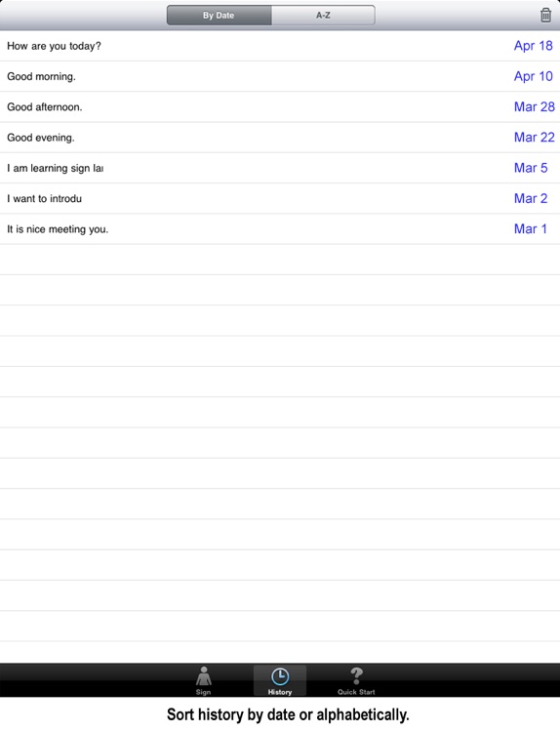Viewport: 560px width, 732px height.
Task: Click the Mar 22 date label
Action: pos(535,138)
